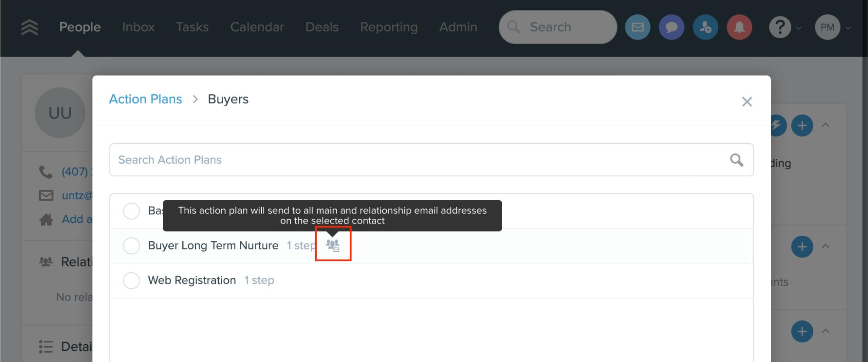Go to the Tasks tab

coord(192,27)
